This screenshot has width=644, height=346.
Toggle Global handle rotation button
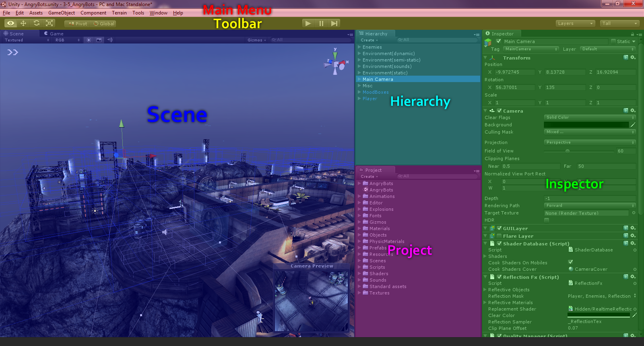(103, 24)
